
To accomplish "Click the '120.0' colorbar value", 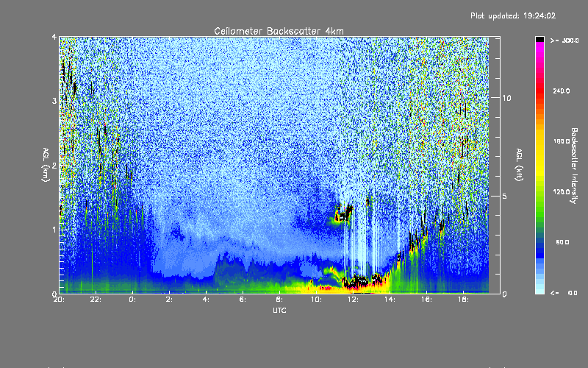I will pos(562,191).
